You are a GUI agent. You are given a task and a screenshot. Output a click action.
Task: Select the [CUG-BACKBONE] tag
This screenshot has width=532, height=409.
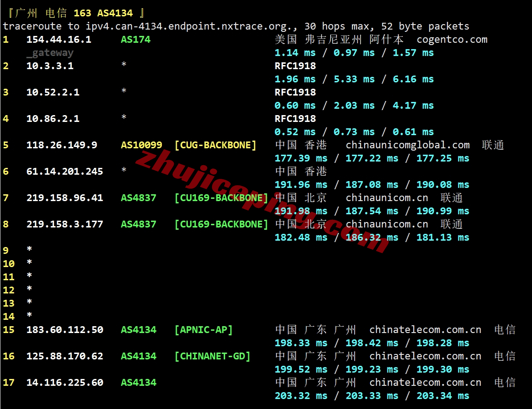point(216,145)
